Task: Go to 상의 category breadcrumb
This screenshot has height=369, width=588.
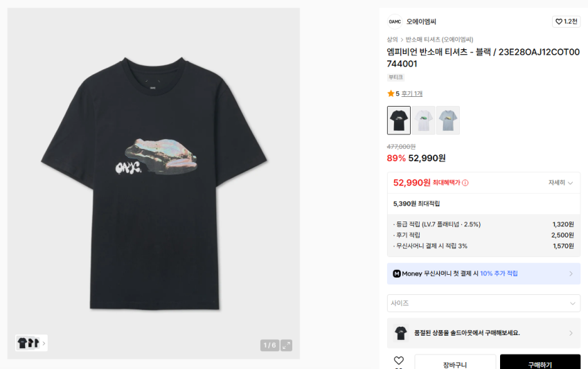Action: (x=392, y=39)
